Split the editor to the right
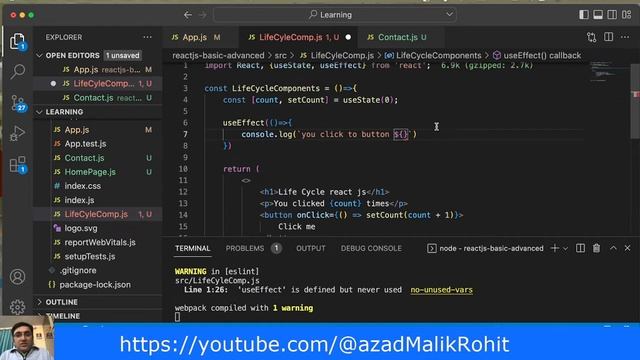The height and width of the screenshot is (360, 640). pos(608,37)
